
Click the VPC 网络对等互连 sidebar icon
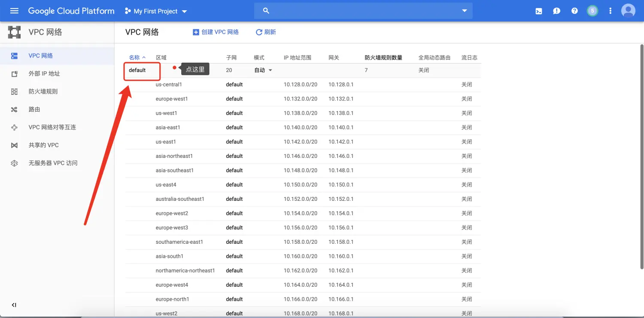coord(14,127)
